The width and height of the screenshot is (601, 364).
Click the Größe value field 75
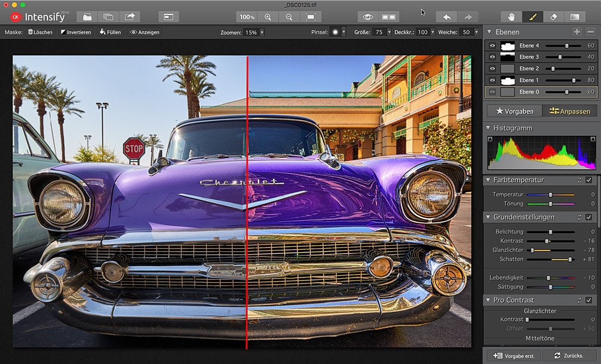pyautogui.click(x=379, y=32)
